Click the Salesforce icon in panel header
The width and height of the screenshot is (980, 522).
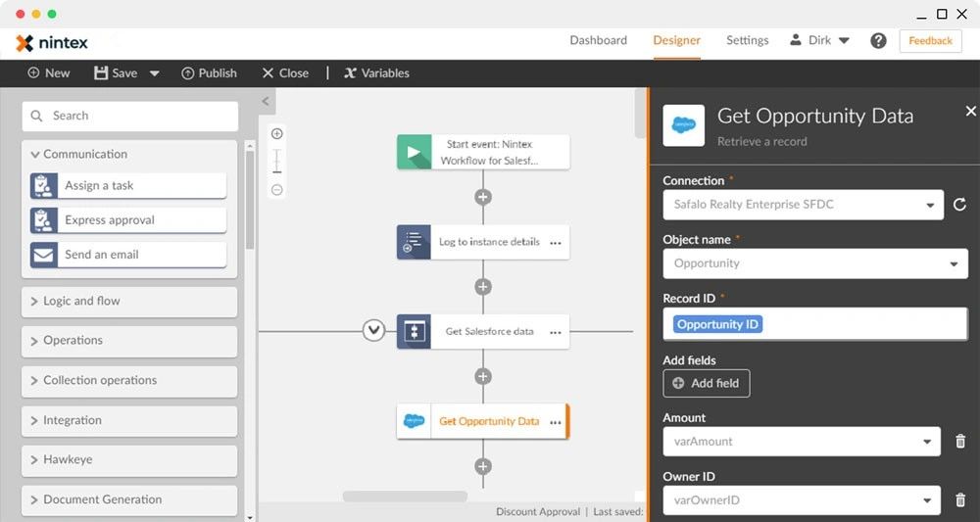click(x=683, y=125)
